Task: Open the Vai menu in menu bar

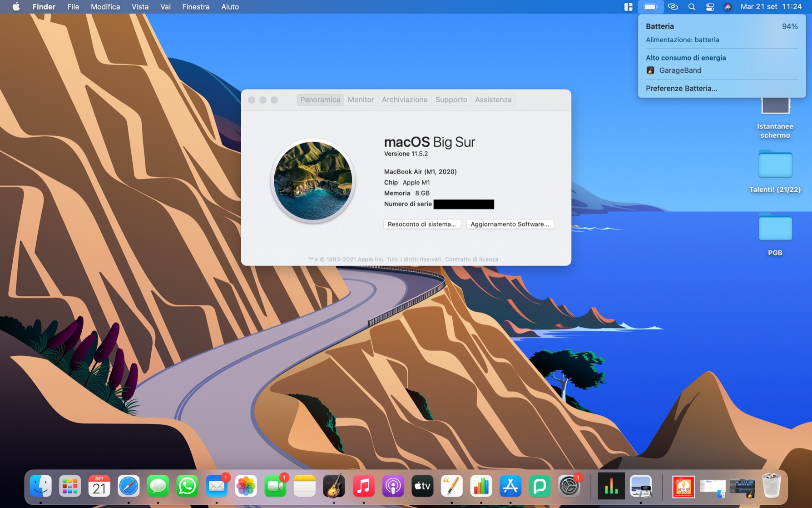Action: tap(165, 7)
